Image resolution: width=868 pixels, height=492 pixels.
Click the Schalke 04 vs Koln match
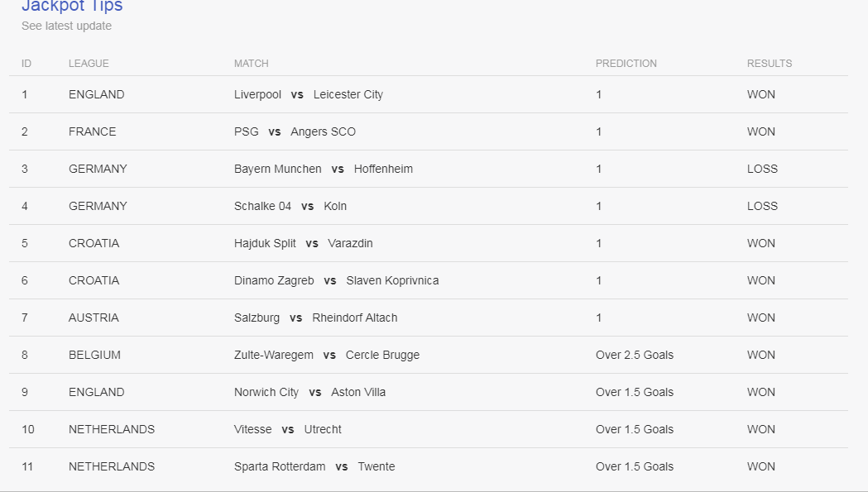click(290, 206)
